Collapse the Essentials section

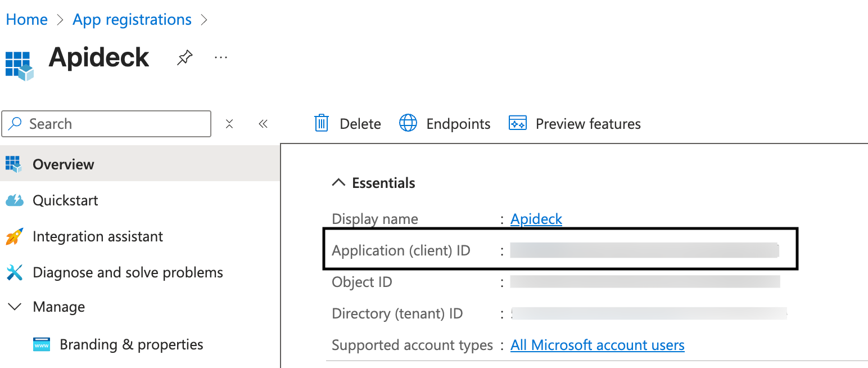(x=338, y=182)
